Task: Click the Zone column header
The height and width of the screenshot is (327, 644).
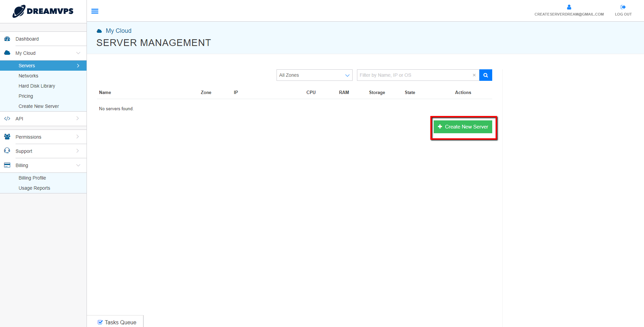Action: coord(206,92)
